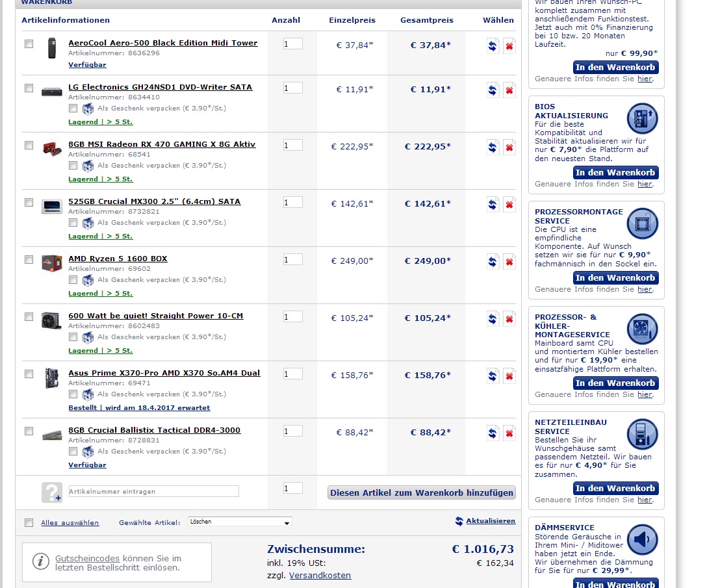Enable gift wrapping for AMD Ryzen 5 1600
Viewport: 705px width, 588px height.
coord(73,279)
